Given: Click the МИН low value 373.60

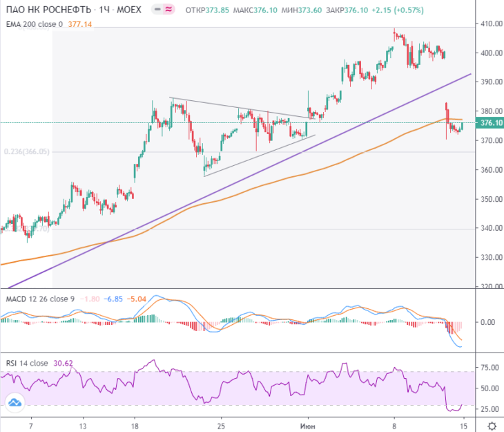Looking at the screenshot, I should click(x=310, y=10).
